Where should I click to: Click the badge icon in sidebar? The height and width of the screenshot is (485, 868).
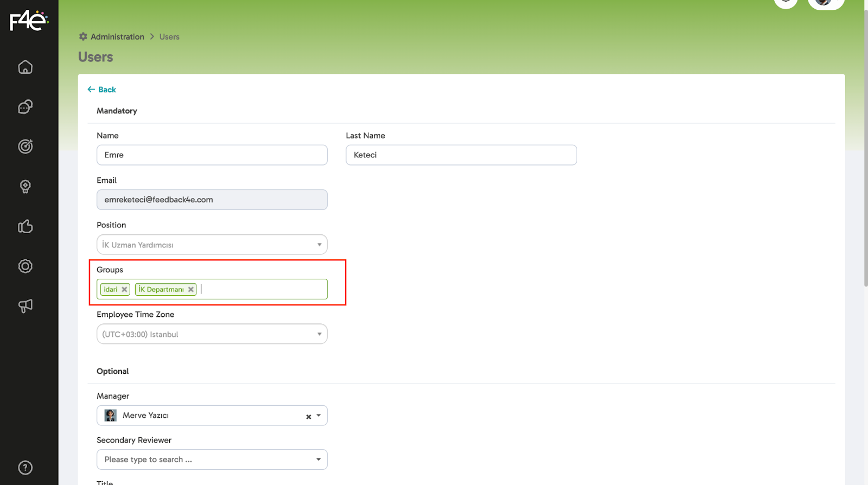click(x=25, y=266)
